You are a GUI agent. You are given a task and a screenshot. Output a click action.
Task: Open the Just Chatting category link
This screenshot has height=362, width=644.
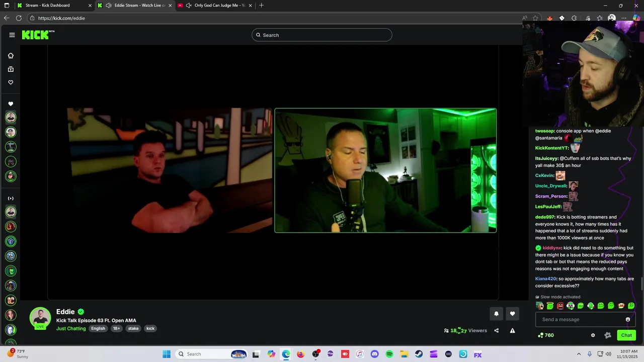pyautogui.click(x=71, y=328)
